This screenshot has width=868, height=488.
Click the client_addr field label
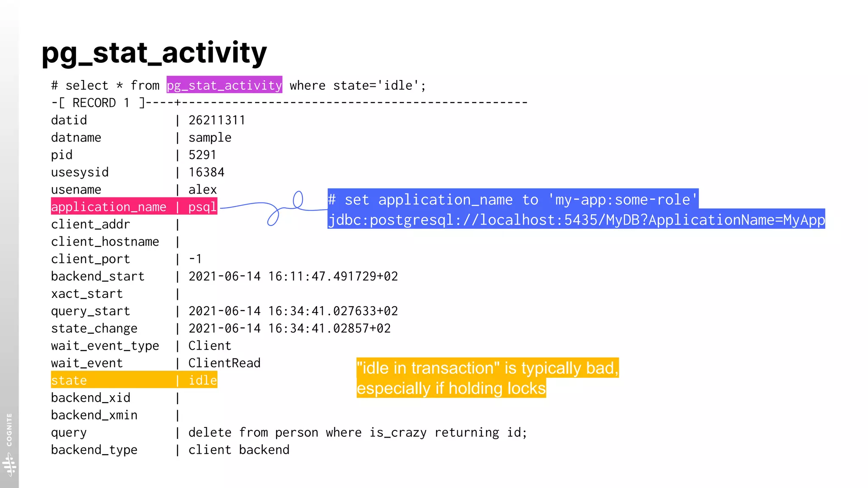click(x=90, y=225)
